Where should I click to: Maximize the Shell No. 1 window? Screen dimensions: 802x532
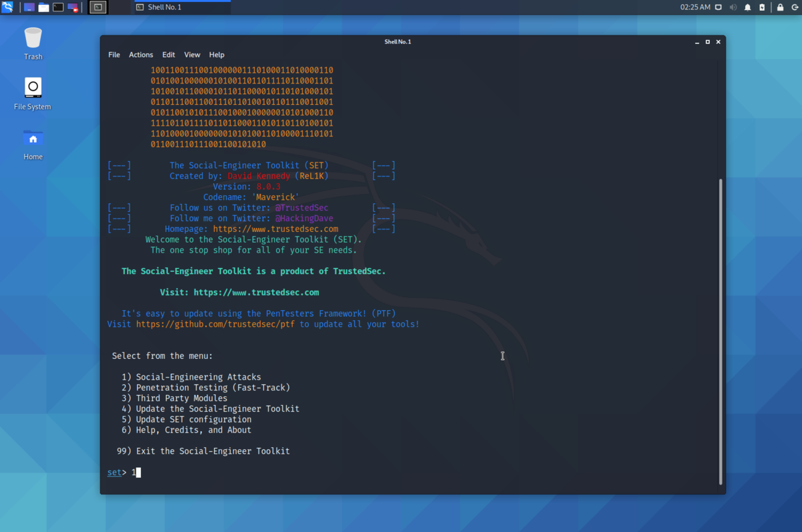[x=708, y=41]
